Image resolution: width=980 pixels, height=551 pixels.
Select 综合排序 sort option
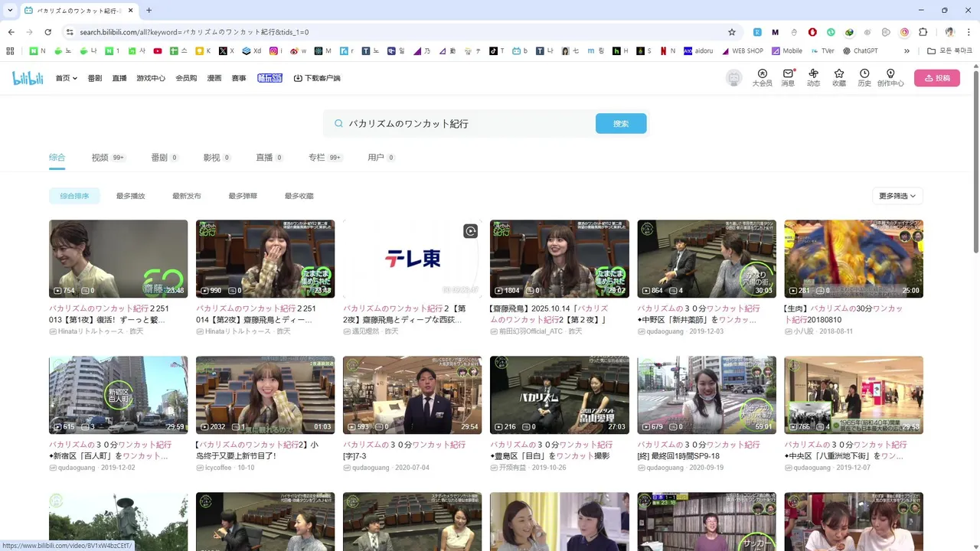pyautogui.click(x=74, y=196)
